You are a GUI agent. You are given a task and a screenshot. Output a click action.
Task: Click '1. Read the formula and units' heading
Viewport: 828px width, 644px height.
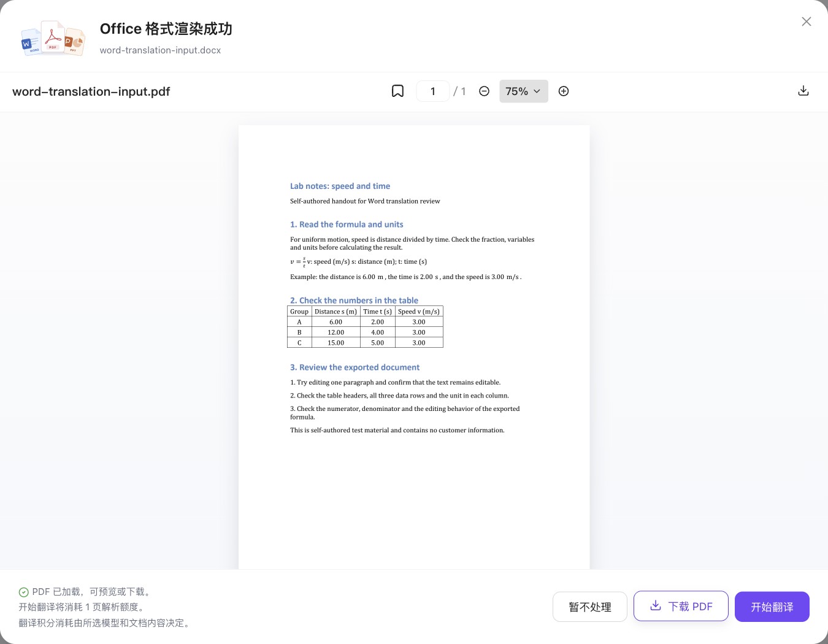(x=347, y=224)
